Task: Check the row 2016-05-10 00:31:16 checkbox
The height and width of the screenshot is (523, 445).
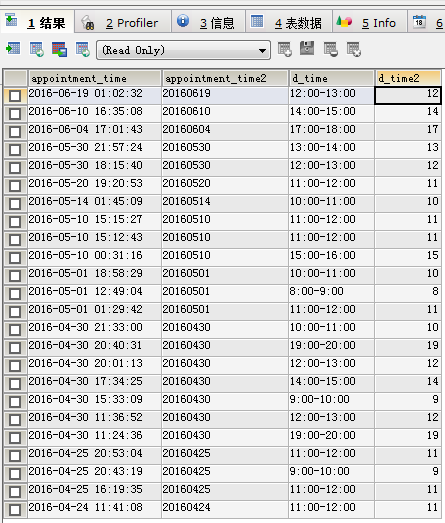Action: pos(15,258)
